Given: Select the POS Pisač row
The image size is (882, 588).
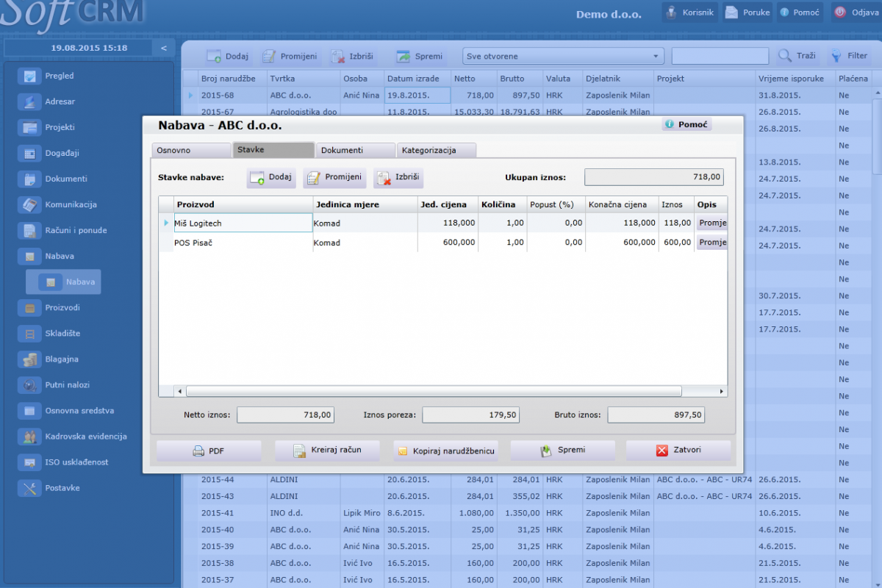Looking at the screenshot, I should [x=443, y=243].
